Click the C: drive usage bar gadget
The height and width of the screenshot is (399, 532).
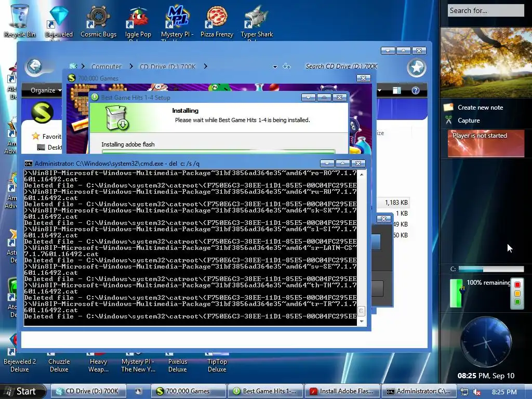click(491, 269)
